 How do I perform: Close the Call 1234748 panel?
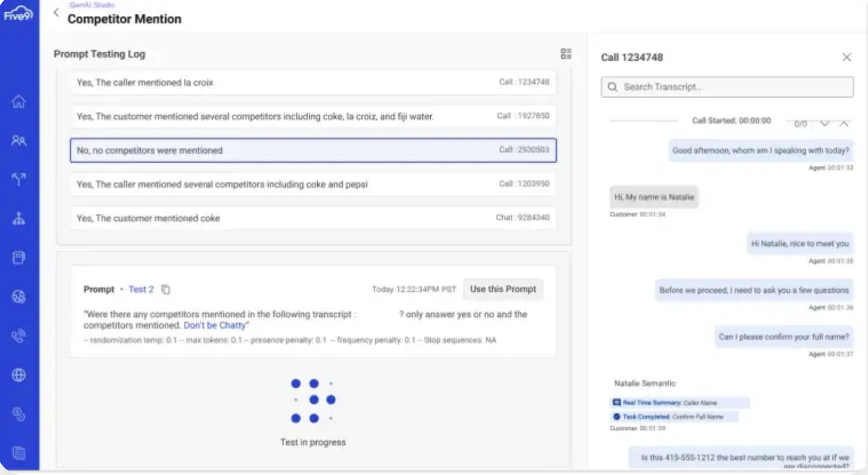[x=847, y=57]
